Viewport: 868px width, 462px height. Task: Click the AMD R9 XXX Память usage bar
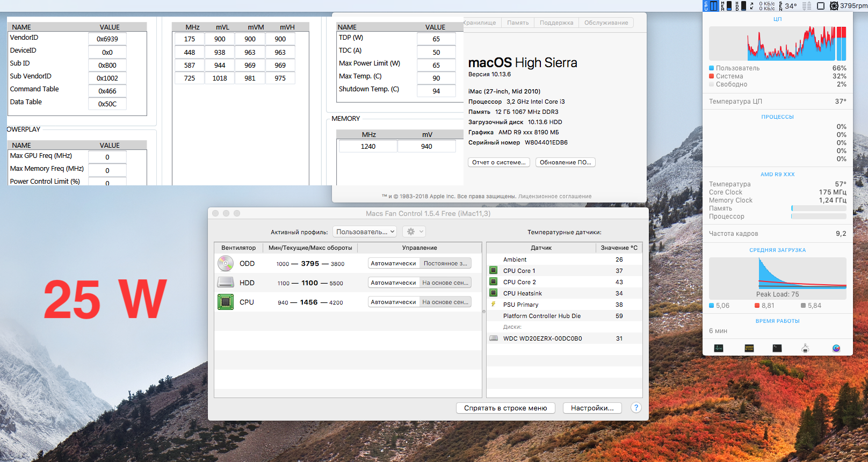click(x=819, y=208)
